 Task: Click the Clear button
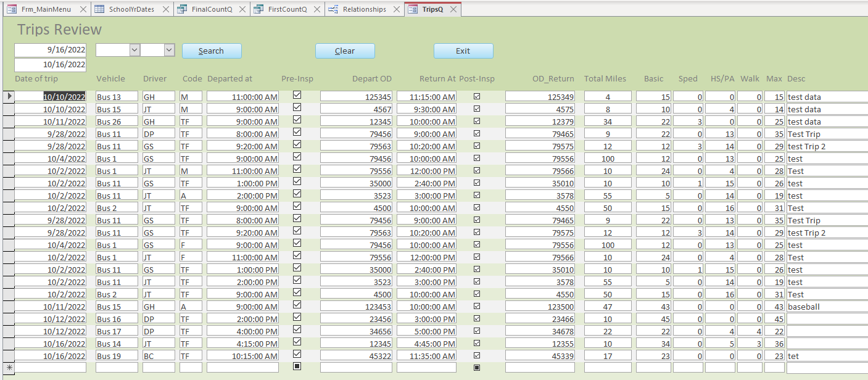[x=345, y=51]
